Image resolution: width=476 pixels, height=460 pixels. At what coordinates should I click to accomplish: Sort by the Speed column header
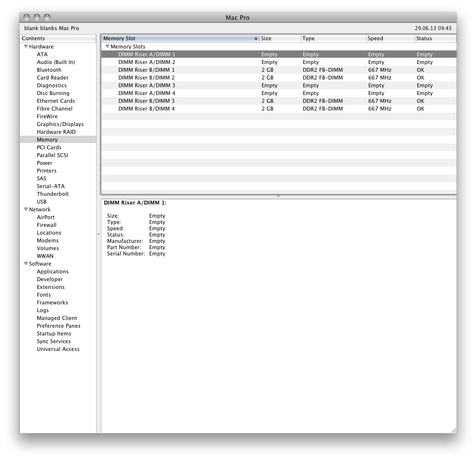391,38
